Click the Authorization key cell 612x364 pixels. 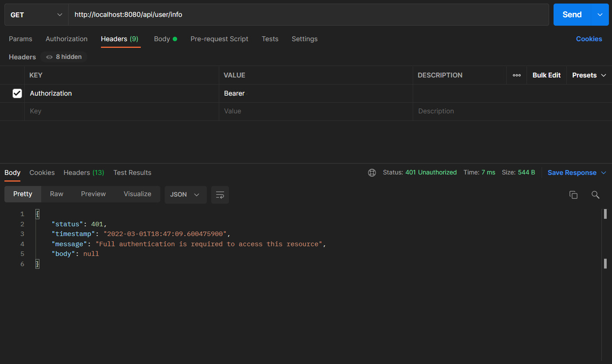point(122,93)
